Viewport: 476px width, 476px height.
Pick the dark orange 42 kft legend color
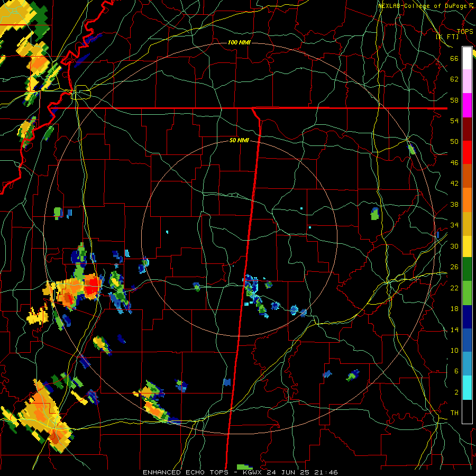click(x=467, y=176)
